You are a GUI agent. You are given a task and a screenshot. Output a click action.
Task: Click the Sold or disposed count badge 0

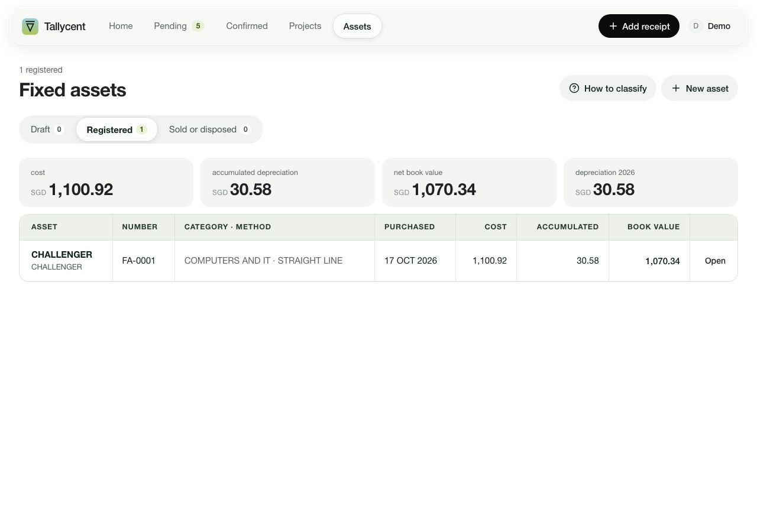coord(245,129)
